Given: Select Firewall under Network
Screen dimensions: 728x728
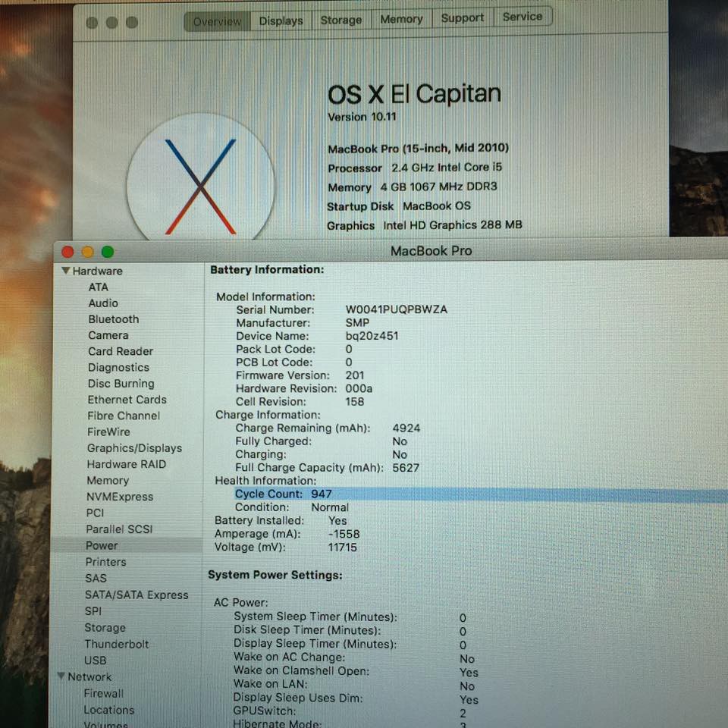Looking at the screenshot, I should point(104,693).
